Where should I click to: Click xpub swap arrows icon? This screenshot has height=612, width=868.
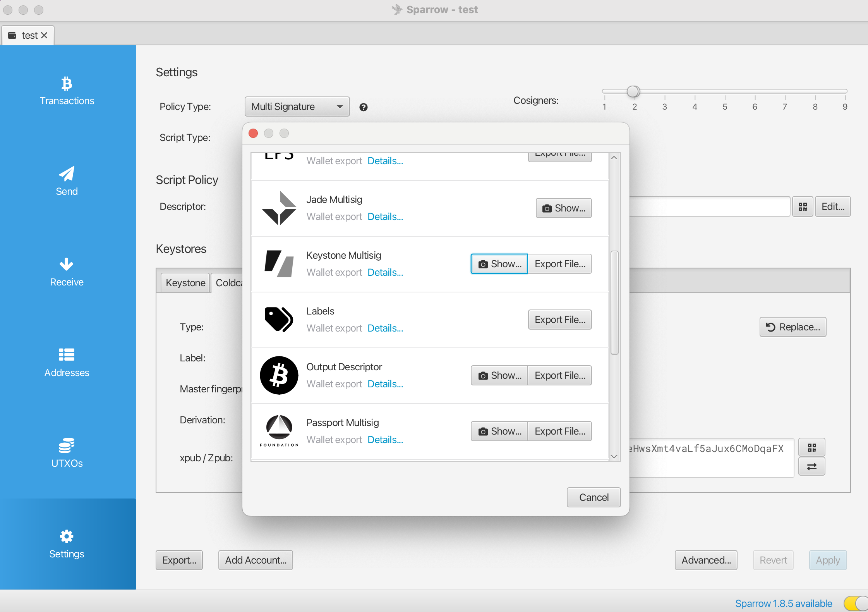click(811, 467)
